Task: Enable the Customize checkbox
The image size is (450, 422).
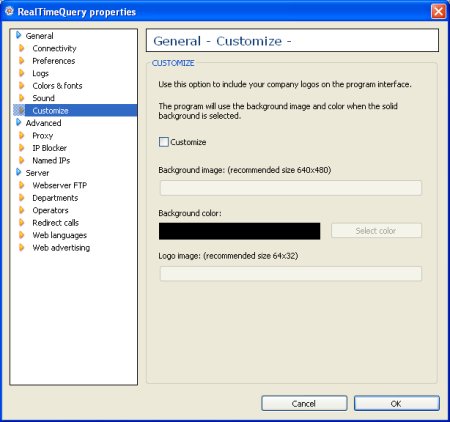Action: click(x=164, y=142)
